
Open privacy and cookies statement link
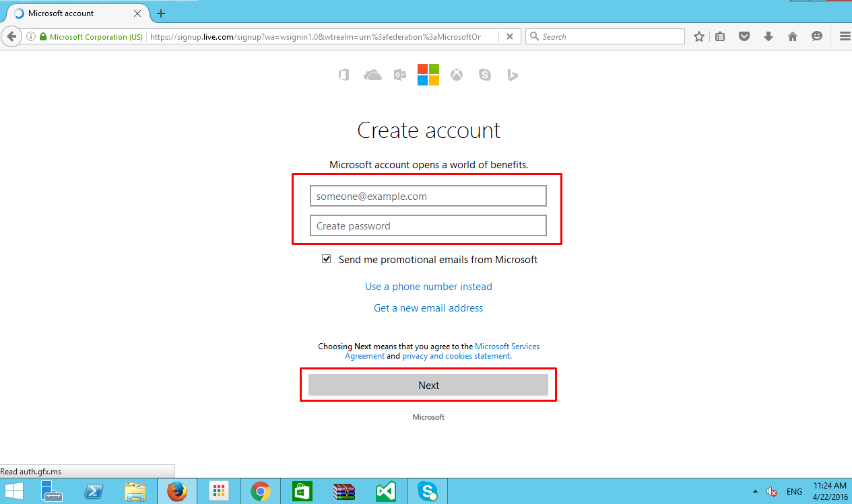457,356
